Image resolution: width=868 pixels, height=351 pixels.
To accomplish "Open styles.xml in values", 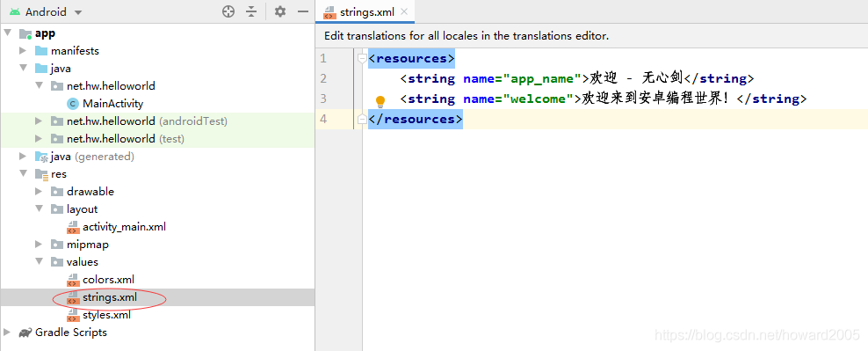I will 106,316.
